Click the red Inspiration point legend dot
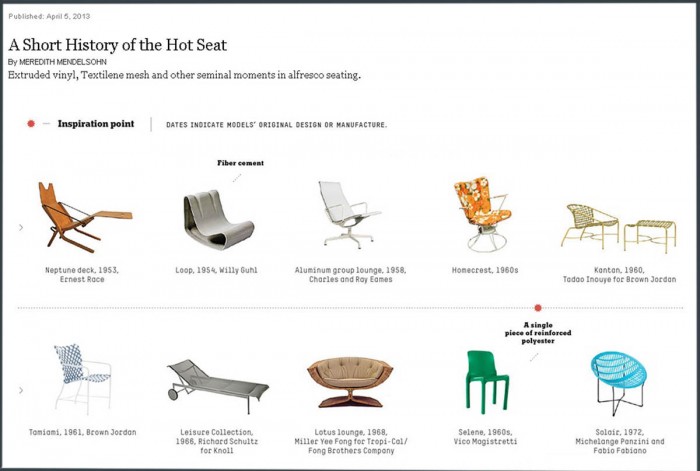 point(31,124)
